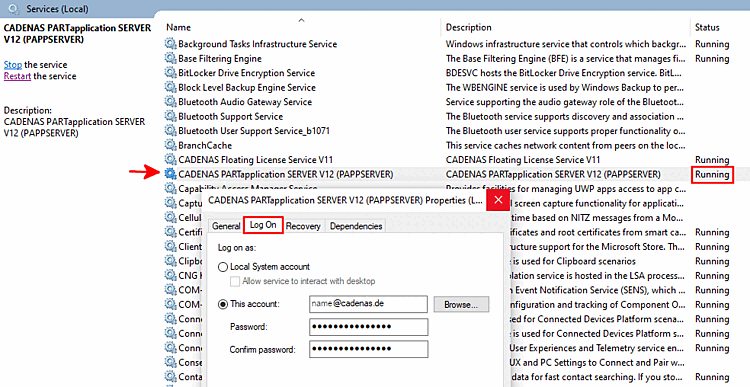The height and width of the screenshot is (387, 750).
Task: Click the highlighted CADENAS PARTapplication SERVER icon
Action: 170,174
